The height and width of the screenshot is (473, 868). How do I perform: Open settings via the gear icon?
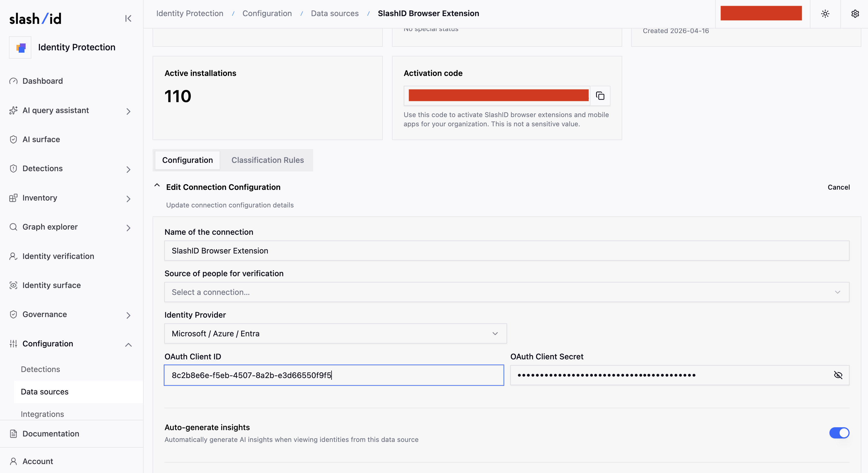click(855, 14)
